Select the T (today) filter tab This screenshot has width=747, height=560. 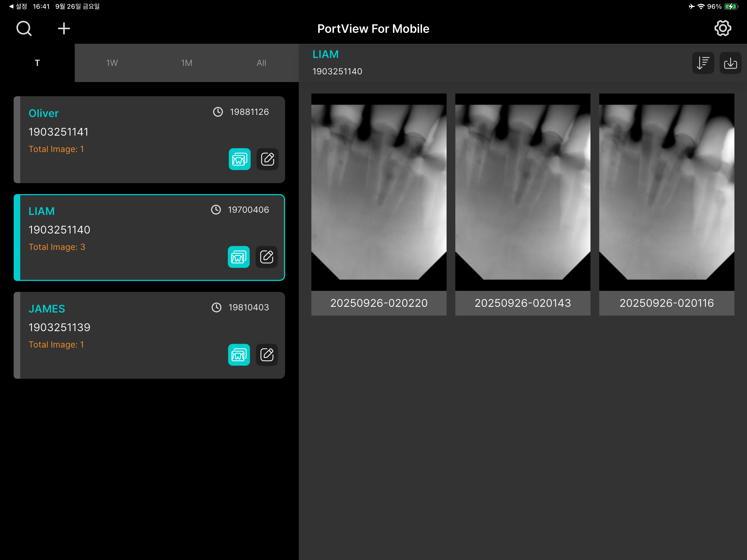tap(37, 63)
